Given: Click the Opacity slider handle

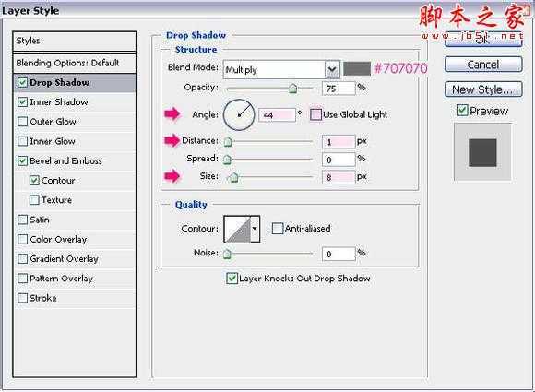Looking at the screenshot, I should (292, 89).
